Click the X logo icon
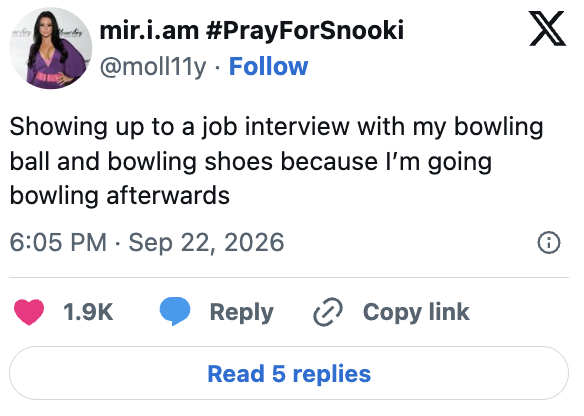 coord(548,29)
